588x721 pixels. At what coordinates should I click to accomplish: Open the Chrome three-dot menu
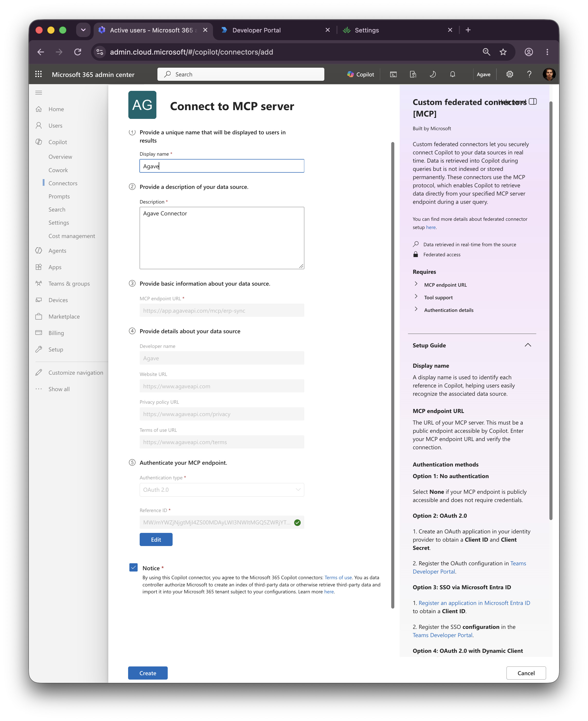547,52
